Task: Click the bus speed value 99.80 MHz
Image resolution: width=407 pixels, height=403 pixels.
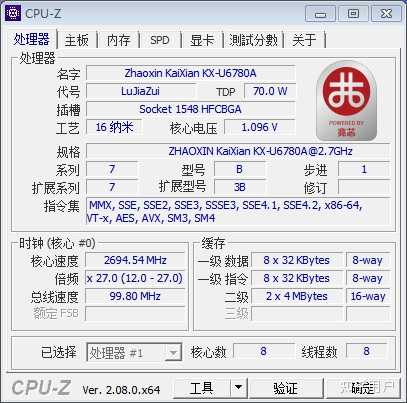Action: 135,296
